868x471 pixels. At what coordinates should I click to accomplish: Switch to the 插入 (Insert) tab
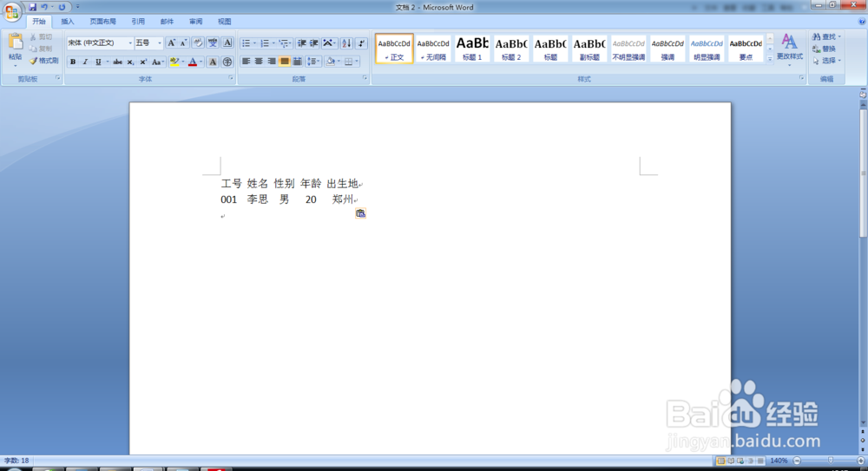point(67,22)
